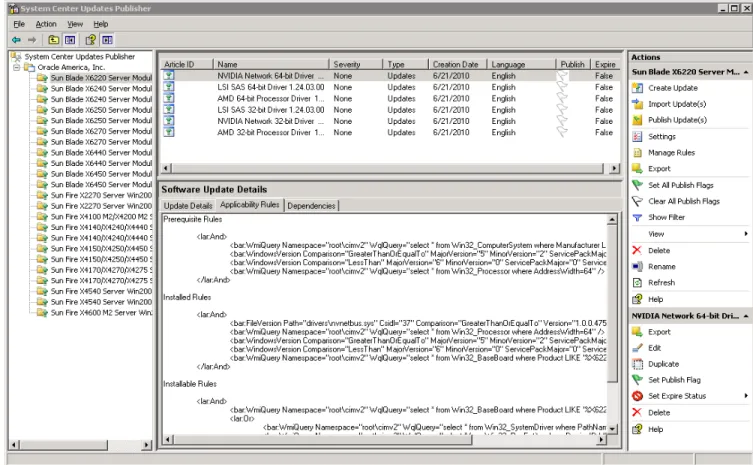Click the Forward arrow toolbar icon
Viewport: 753px width, 465px height.
click(x=32, y=40)
